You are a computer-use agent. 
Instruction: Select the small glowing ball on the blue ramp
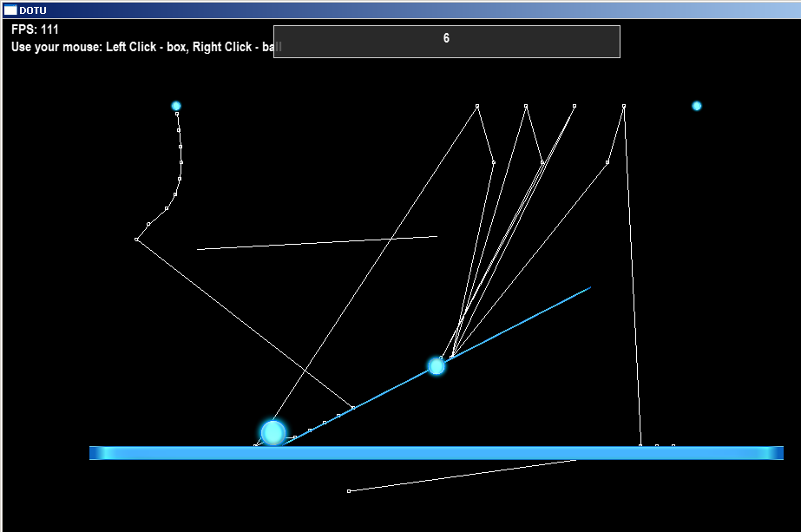pyautogui.click(x=437, y=366)
